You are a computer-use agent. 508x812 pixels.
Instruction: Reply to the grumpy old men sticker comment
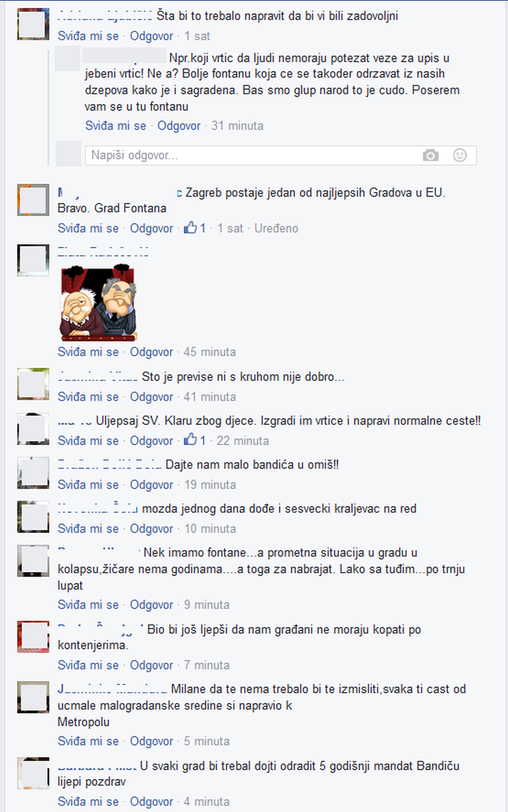click(151, 352)
